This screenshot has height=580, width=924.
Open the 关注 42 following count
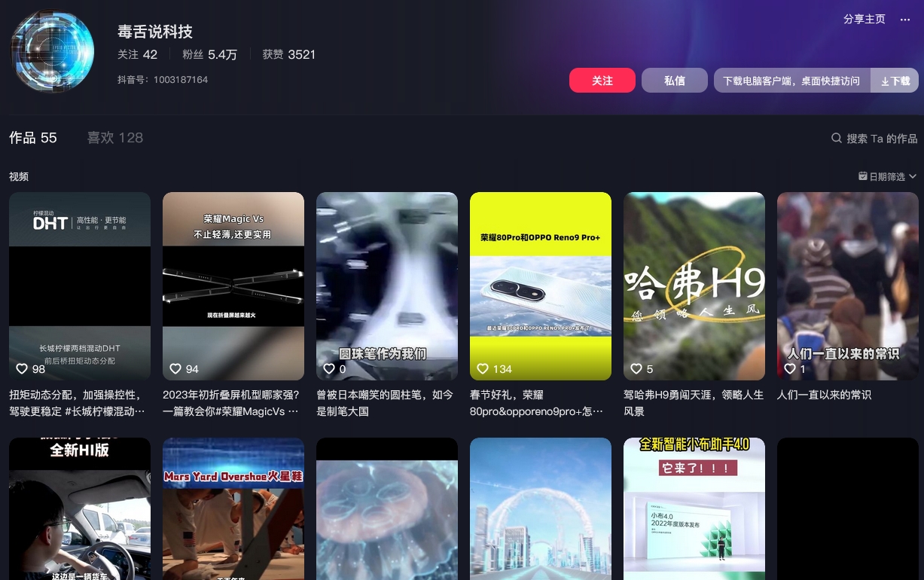(x=138, y=55)
